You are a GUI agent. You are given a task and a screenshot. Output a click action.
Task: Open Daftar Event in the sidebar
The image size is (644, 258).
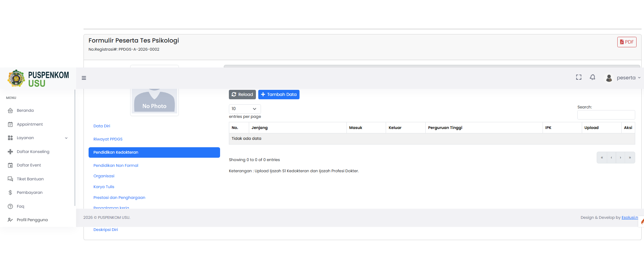coord(29,165)
